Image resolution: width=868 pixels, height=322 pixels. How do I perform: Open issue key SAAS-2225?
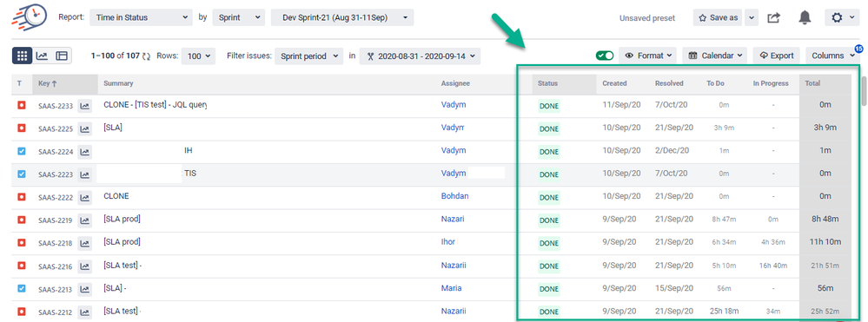(56, 129)
